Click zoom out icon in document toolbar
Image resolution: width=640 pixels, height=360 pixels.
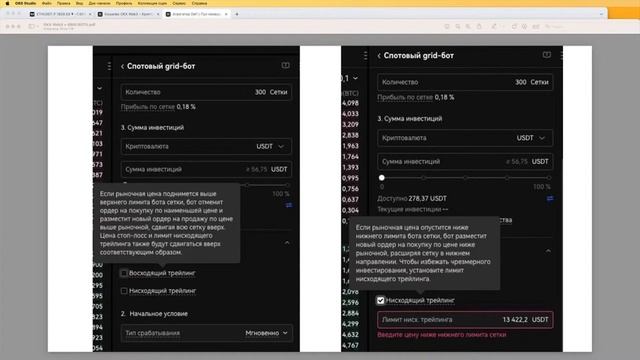(x=458, y=26)
